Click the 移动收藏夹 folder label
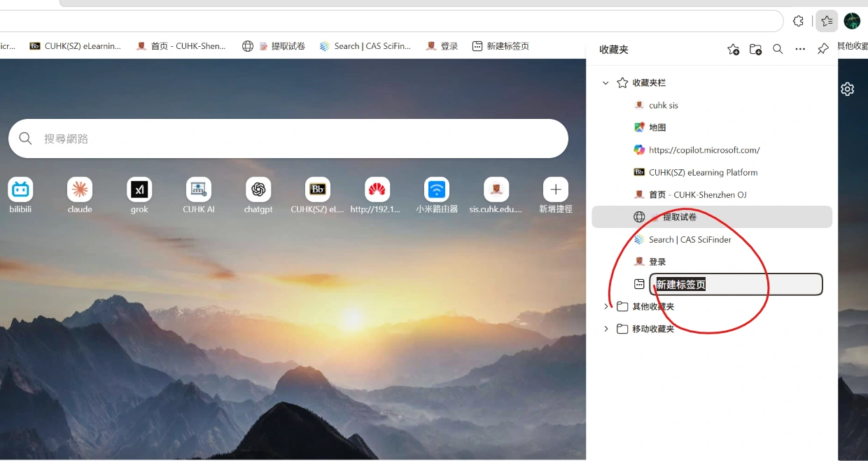 [x=653, y=329]
